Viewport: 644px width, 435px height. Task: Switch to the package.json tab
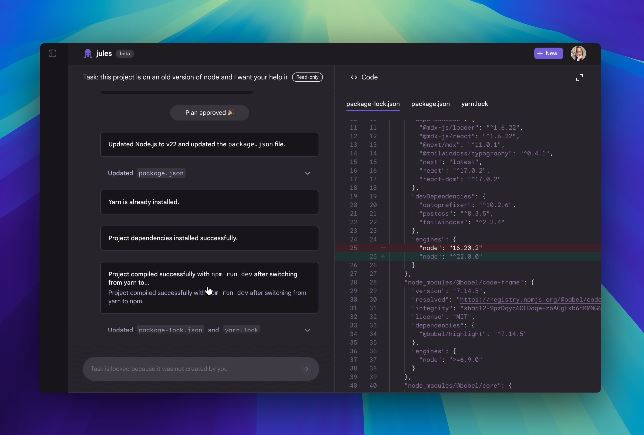[430, 104]
